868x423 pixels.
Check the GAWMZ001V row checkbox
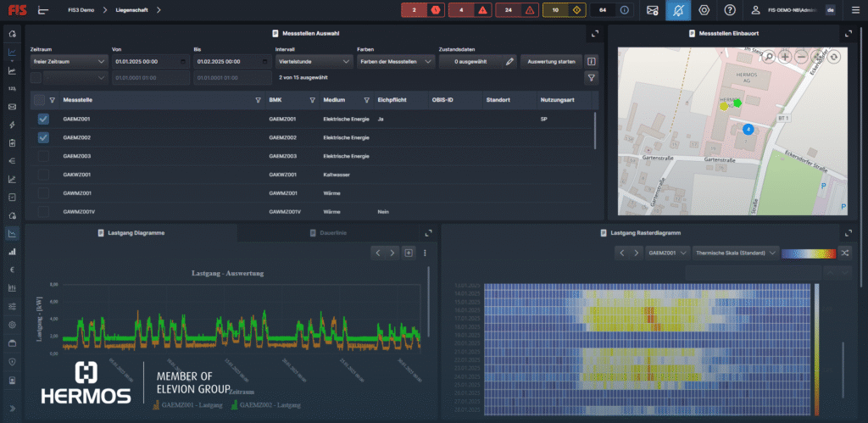pos(43,212)
